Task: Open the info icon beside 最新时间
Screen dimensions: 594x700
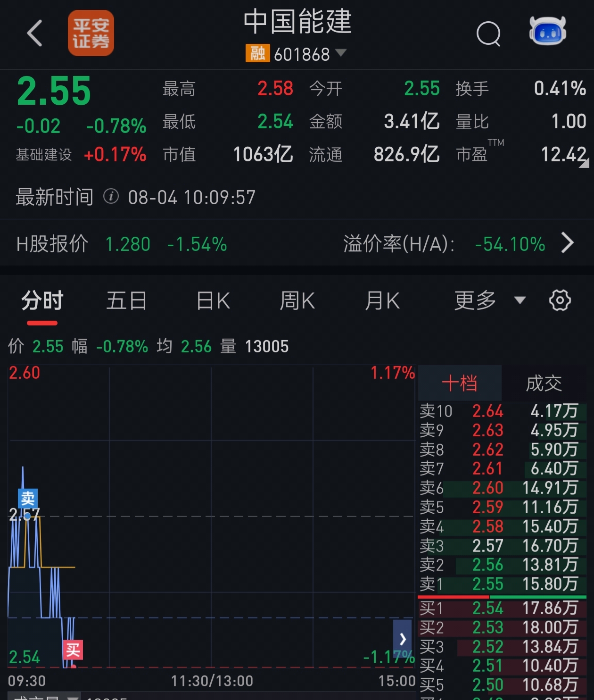Action: coord(111,196)
